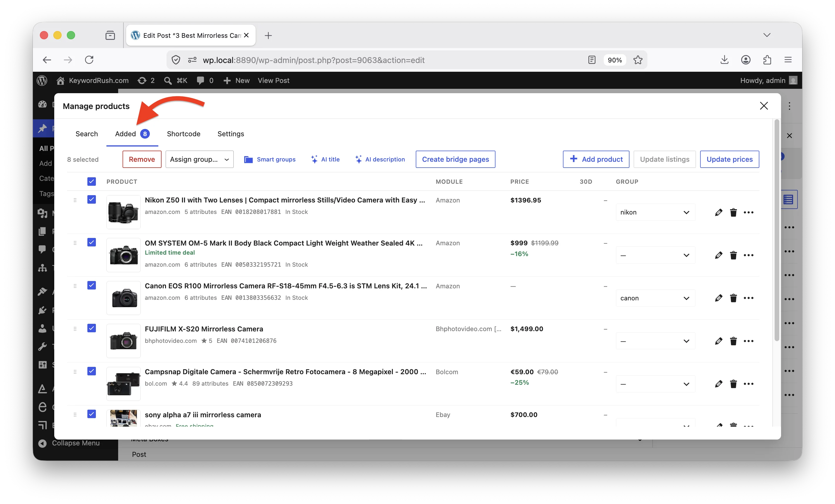Open the browser extensions icon
This screenshot has height=504, width=835.
[767, 60]
